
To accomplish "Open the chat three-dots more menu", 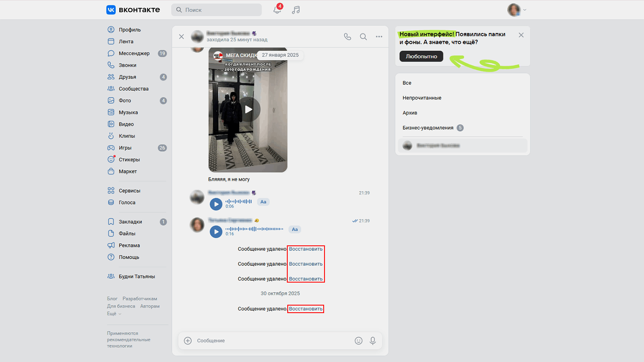I will tap(379, 37).
